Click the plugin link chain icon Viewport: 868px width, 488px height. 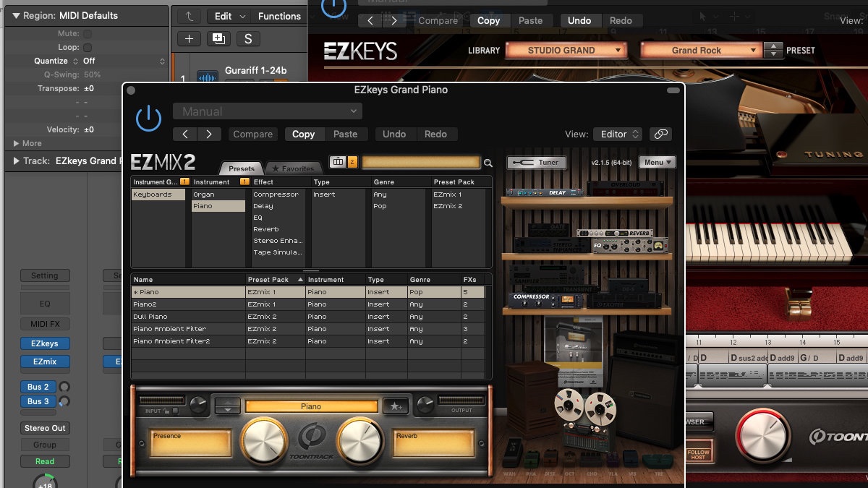point(660,134)
